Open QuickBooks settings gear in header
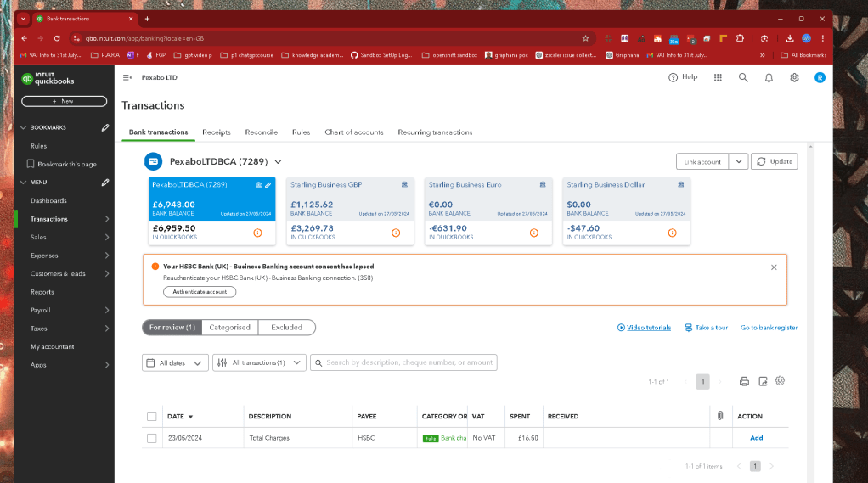Viewport: 868px width, 483px height. click(x=794, y=77)
